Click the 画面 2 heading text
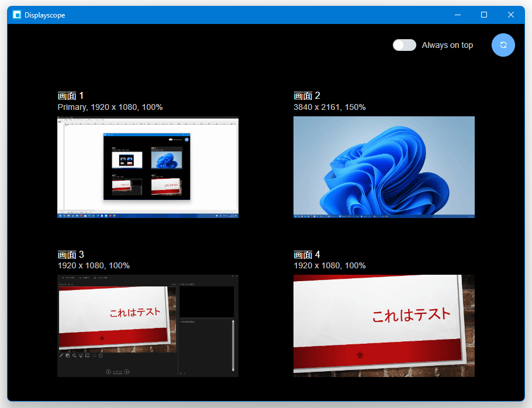 pos(307,96)
